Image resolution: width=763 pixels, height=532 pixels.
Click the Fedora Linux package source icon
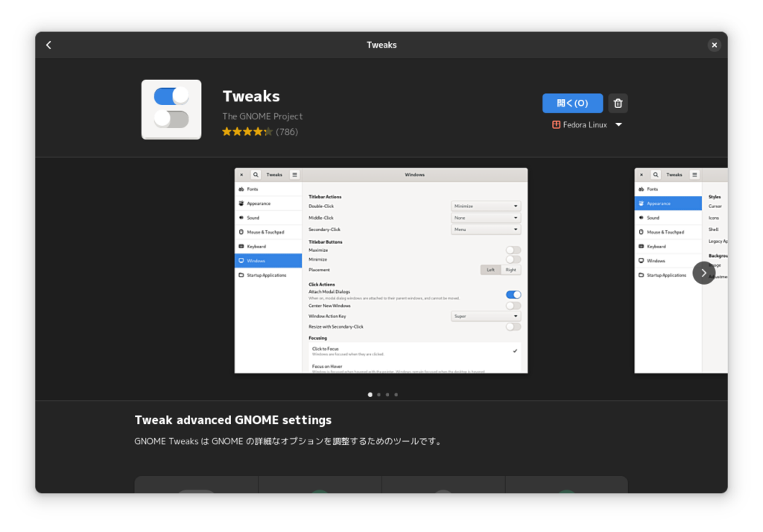click(x=556, y=124)
